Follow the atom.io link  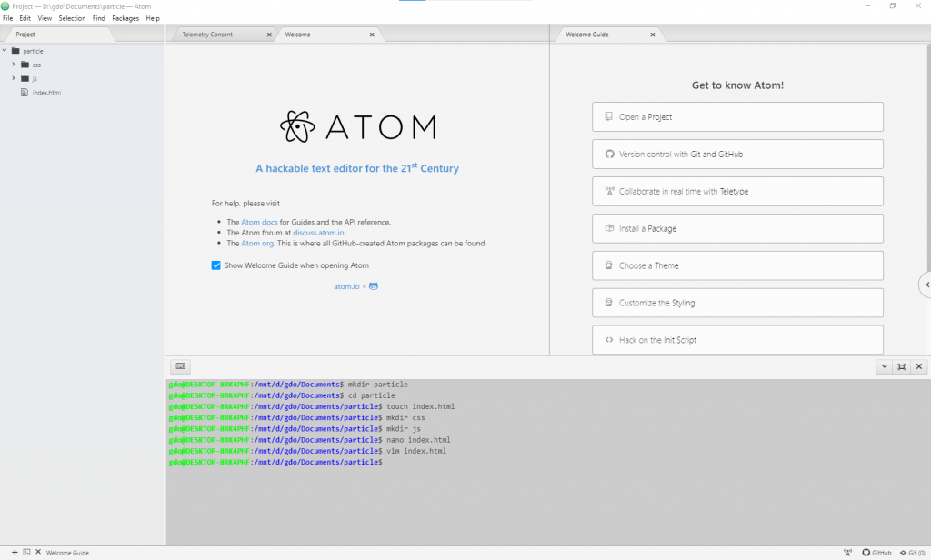pos(346,287)
